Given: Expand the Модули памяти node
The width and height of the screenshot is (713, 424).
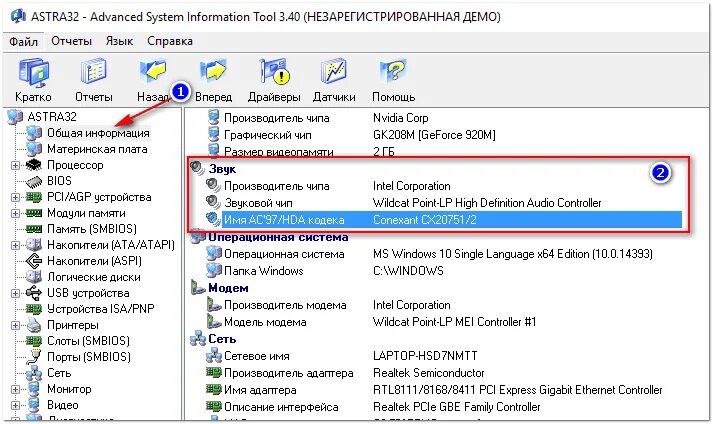Looking at the screenshot, I should (15, 213).
